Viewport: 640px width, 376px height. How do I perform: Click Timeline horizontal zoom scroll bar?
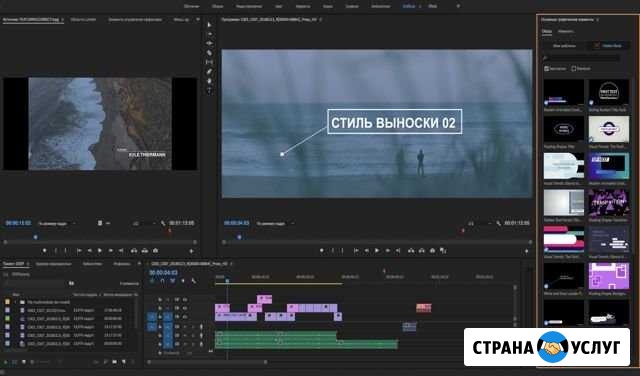(207, 362)
